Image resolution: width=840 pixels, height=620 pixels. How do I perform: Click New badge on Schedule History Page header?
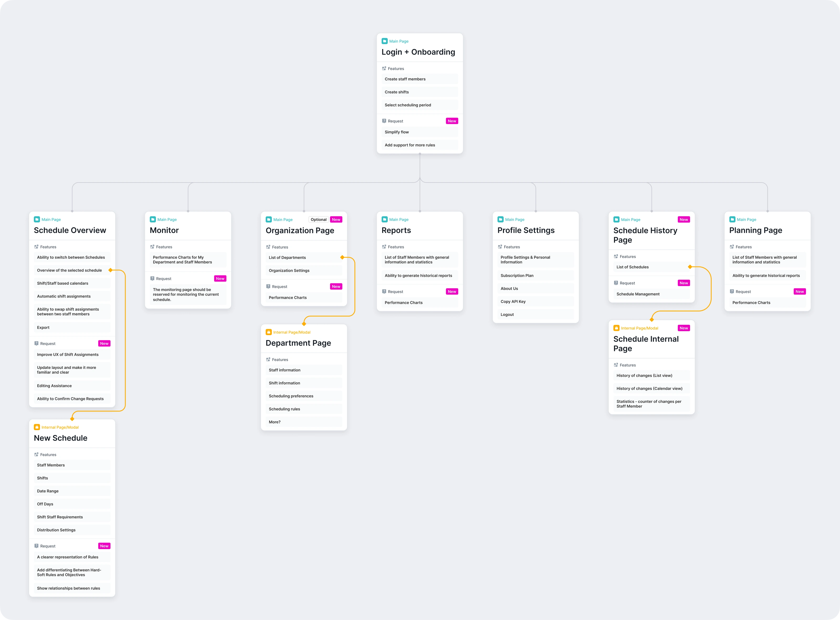tap(684, 220)
